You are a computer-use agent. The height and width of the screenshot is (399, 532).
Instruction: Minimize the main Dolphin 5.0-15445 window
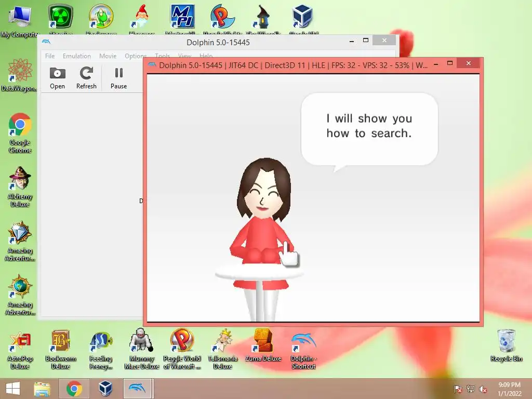pos(352,41)
